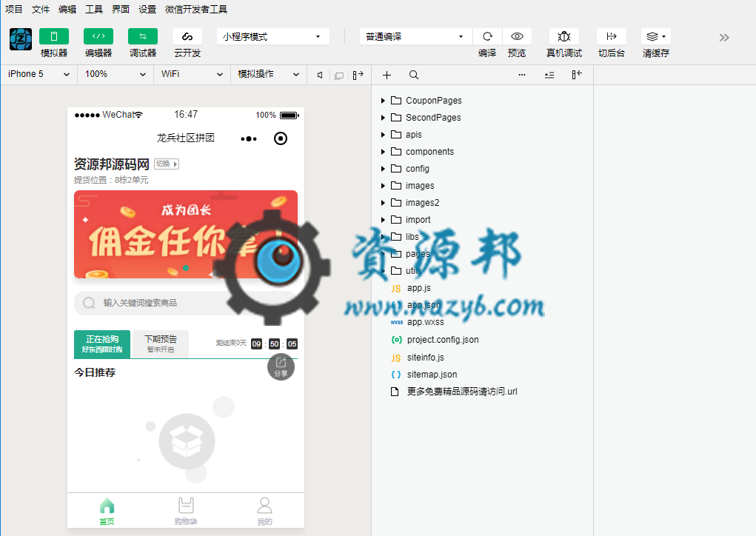The image size is (756, 536).
Task: Go to the 我的 profile tab
Action: (x=264, y=512)
